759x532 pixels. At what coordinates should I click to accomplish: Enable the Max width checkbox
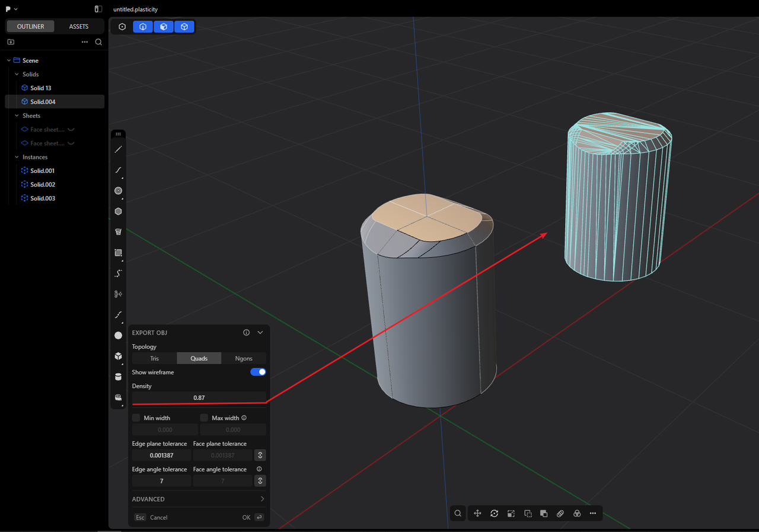click(204, 418)
